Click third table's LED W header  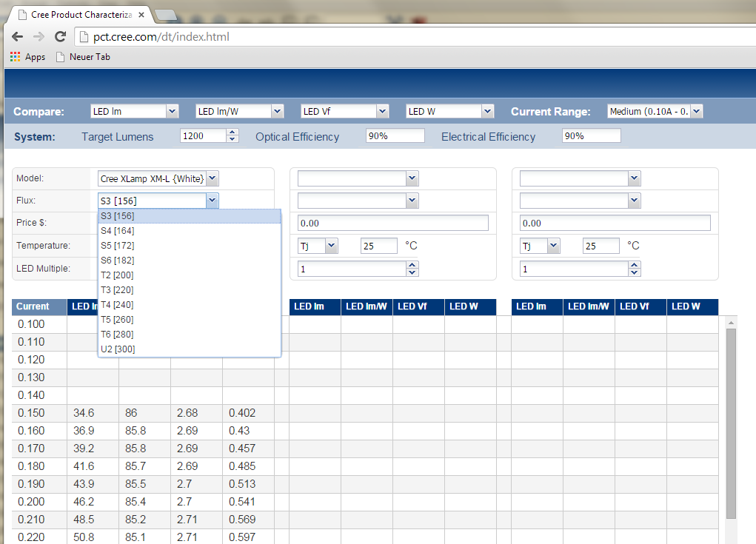[692, 306]
